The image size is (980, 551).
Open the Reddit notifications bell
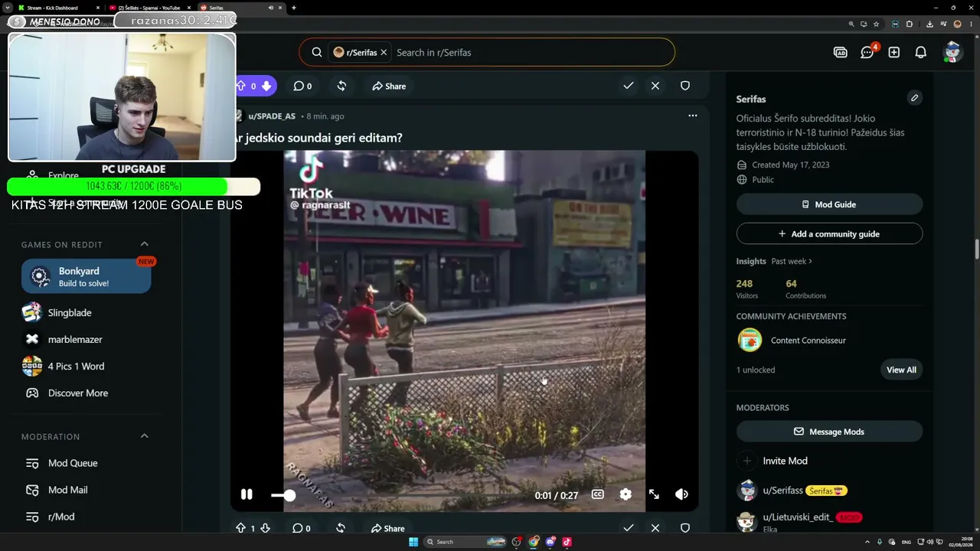pos(921,52)
